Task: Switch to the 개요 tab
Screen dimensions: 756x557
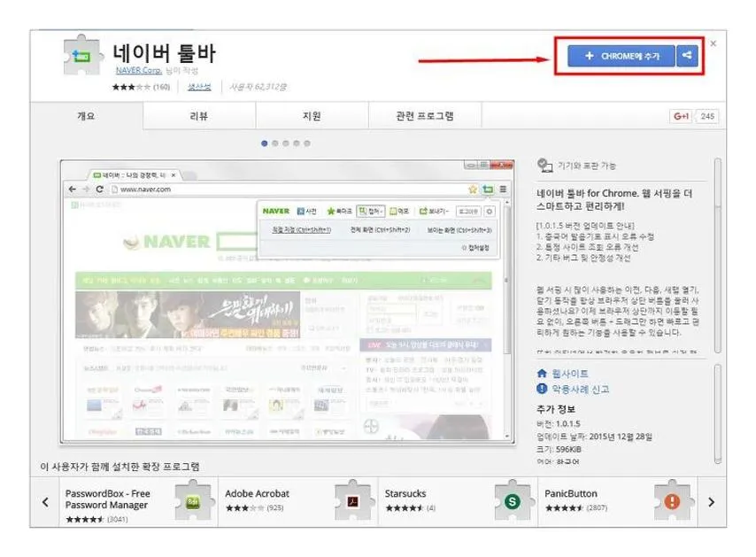Action: 86,116
